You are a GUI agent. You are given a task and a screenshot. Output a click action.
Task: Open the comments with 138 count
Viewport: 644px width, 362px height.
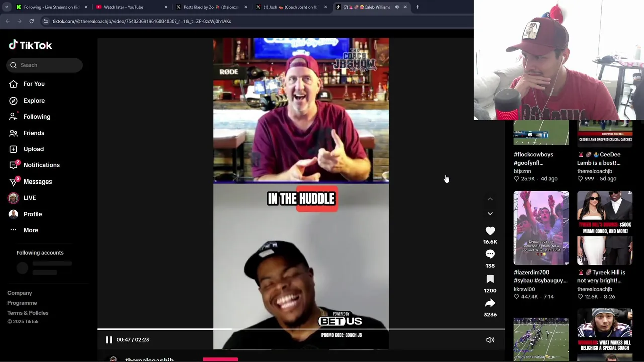(490, 255)
